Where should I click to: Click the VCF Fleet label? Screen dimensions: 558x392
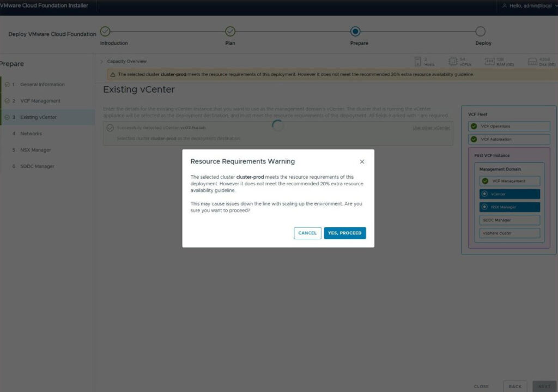[477, 114]
